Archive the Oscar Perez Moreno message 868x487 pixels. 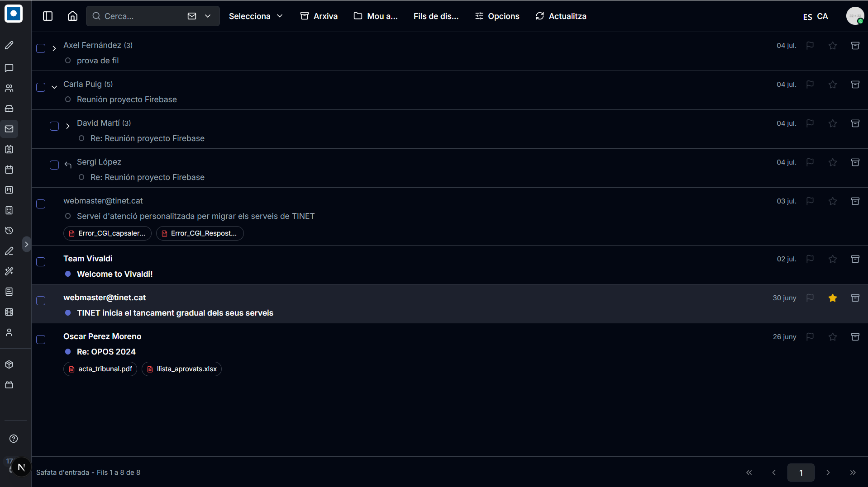855,337
